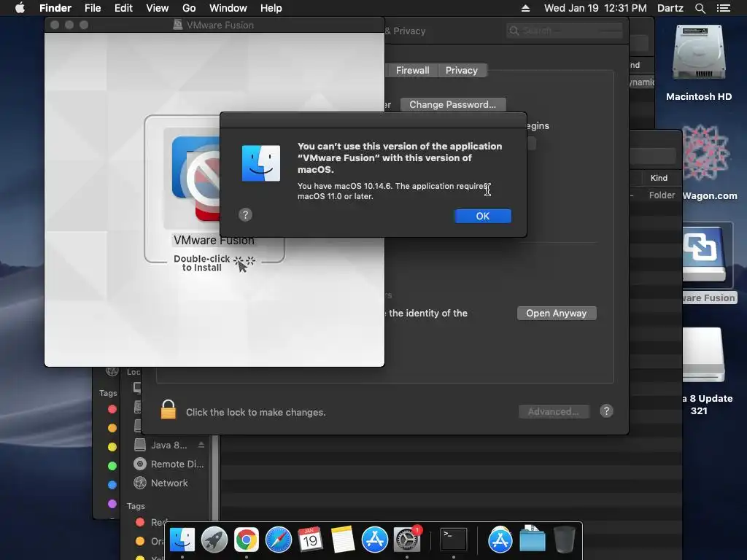747x560 pixels.
Task: Click the yellow tag in back Finder sidebar
Action: pos(112,447)
